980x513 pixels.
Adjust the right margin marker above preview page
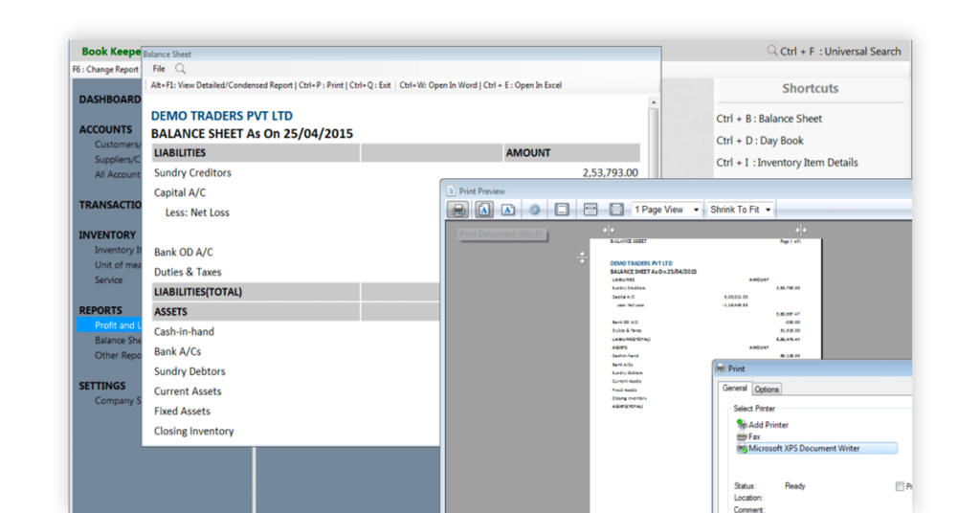point(801,230)
